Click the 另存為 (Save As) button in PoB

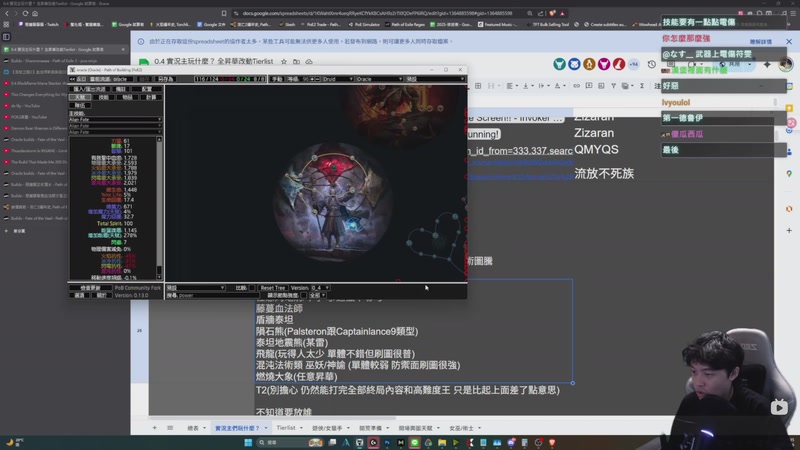165,79
